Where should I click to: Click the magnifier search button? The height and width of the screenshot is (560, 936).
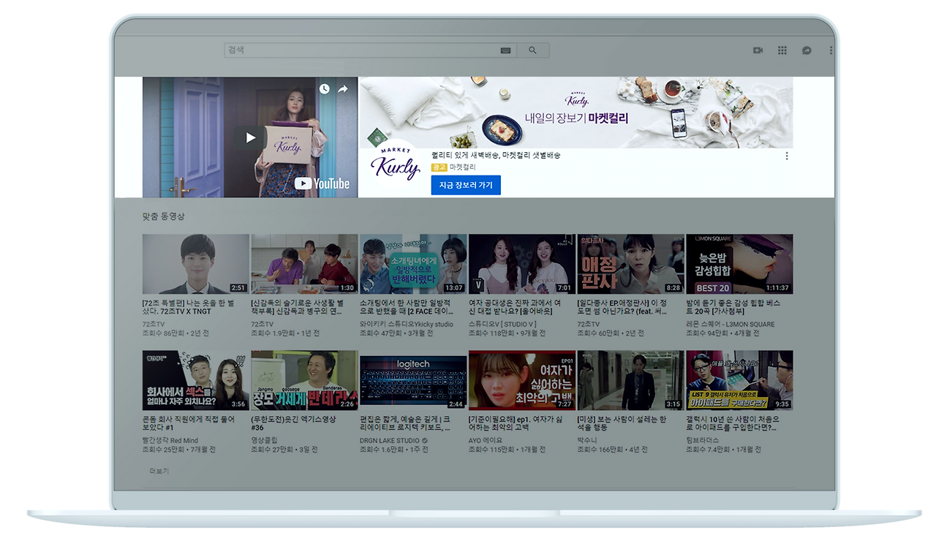(x=532, y=50)
